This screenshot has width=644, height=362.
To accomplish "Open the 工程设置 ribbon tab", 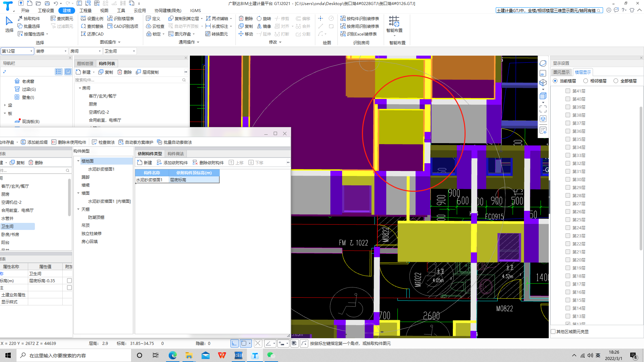I will [x=46, y=10].
